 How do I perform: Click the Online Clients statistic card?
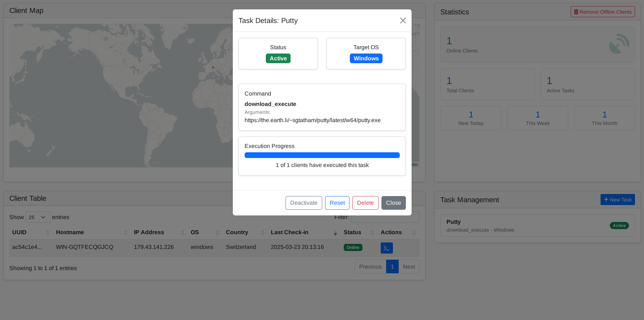point(538,45)
